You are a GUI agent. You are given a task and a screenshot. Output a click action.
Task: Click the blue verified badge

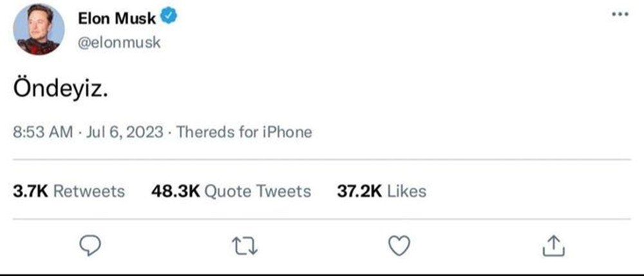[x=168, y=17]
